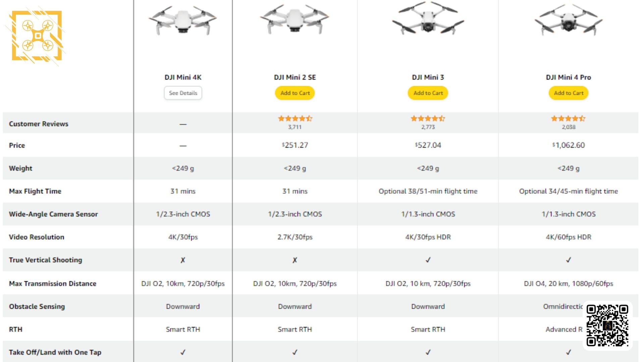This screenshot has width=644, height=362.
Task: Add DJI Mini 2 SE to cart
Action: point(295,93)
